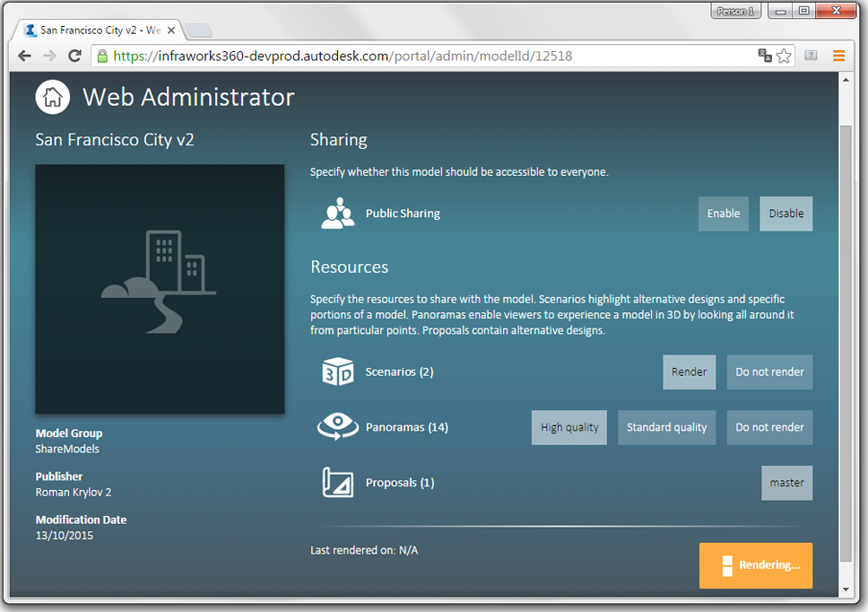
Task: Go to the Web Administrator home icon
Action: (53, 97)
